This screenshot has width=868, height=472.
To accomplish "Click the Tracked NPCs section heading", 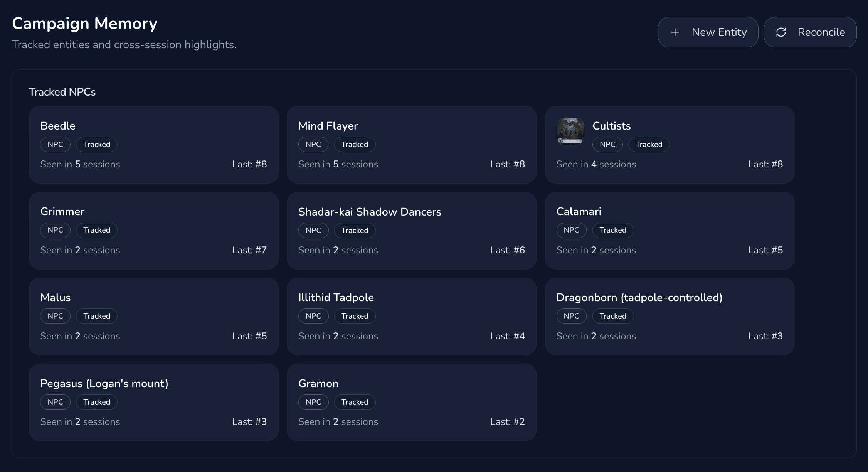I will click(62, 92).
